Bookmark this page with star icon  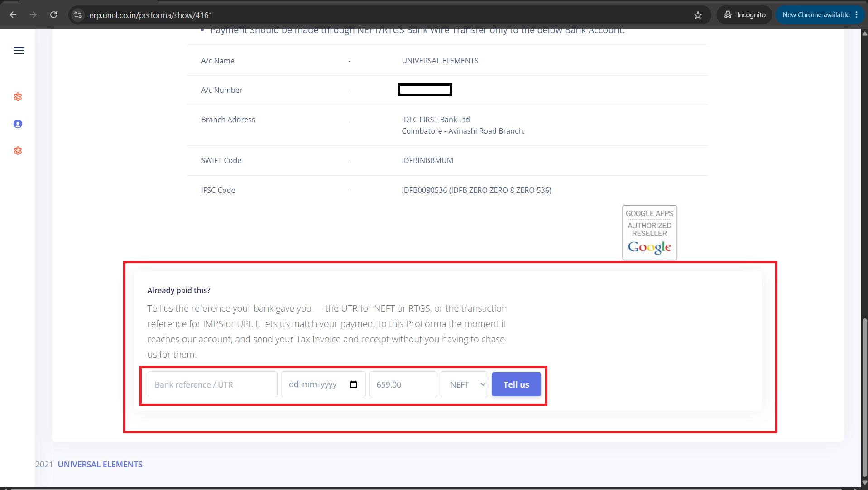click(x=698, y=15)
